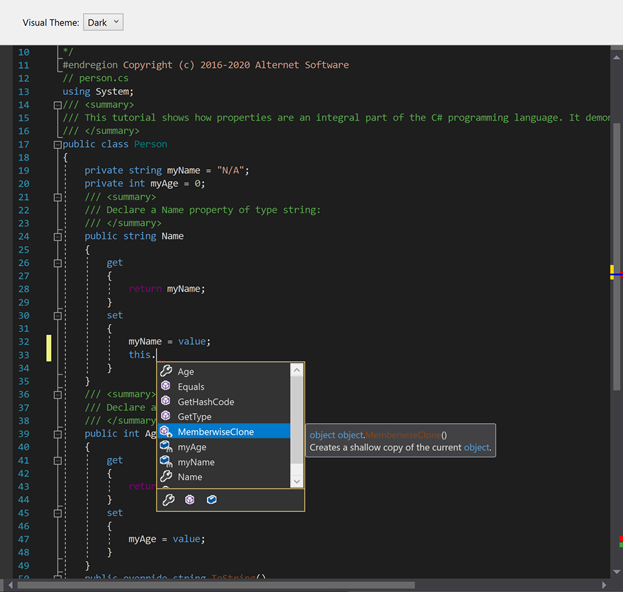Image resolution: width=623 pixels, height=592 pixels.
Task: Click the horizontal scrollbar right arrow
Action: coord(604,585)
